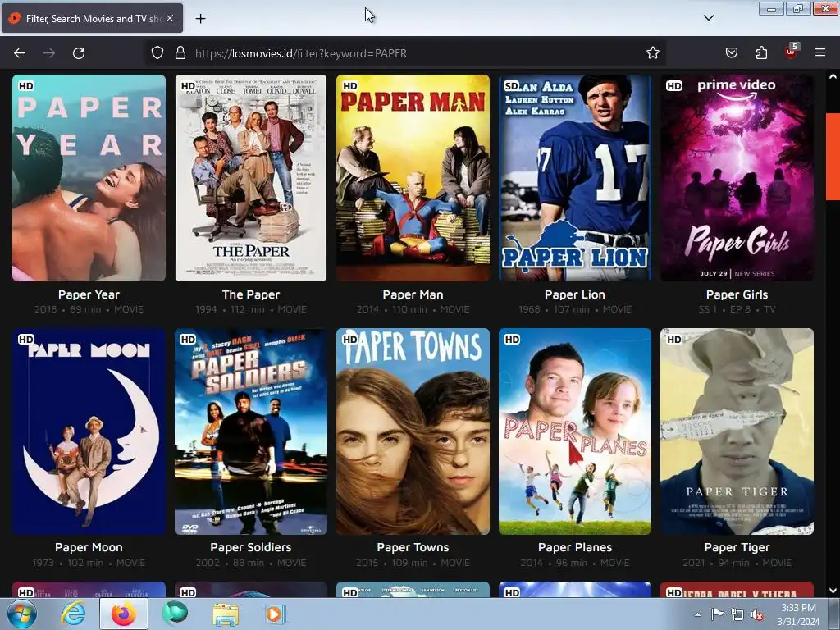Click the Paper Tiger title link
The image size is (840, 630).
(737, 547)
